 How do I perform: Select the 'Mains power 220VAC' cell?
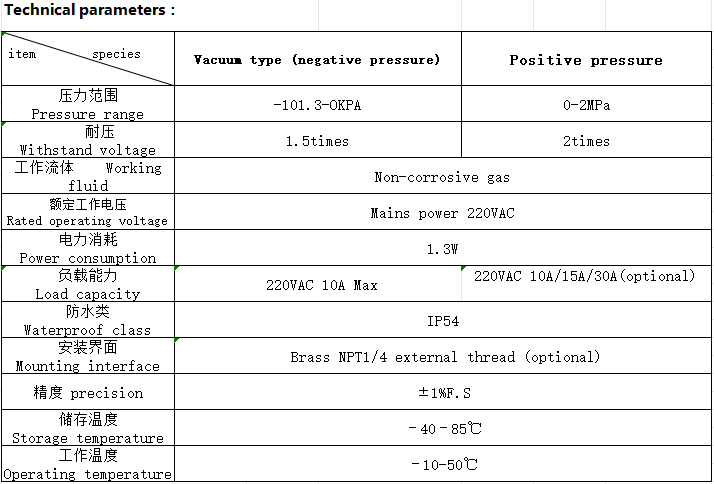tap(442, 213)
